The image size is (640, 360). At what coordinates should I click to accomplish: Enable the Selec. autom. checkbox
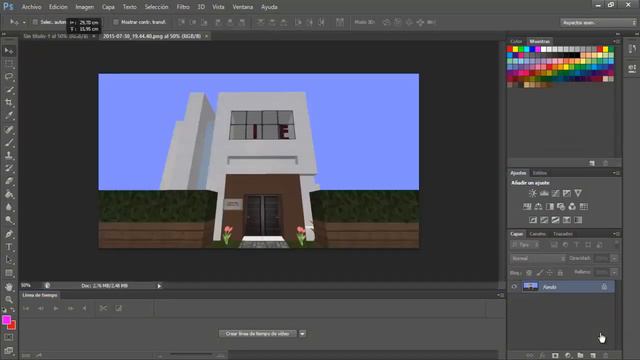click(x=35, y=22)
